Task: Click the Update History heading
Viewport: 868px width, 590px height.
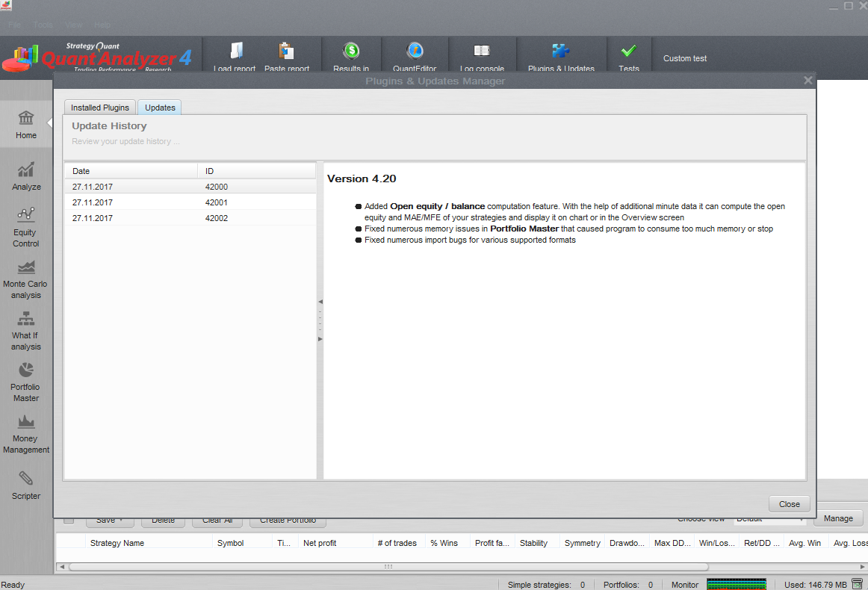Action: coord(109,126)
